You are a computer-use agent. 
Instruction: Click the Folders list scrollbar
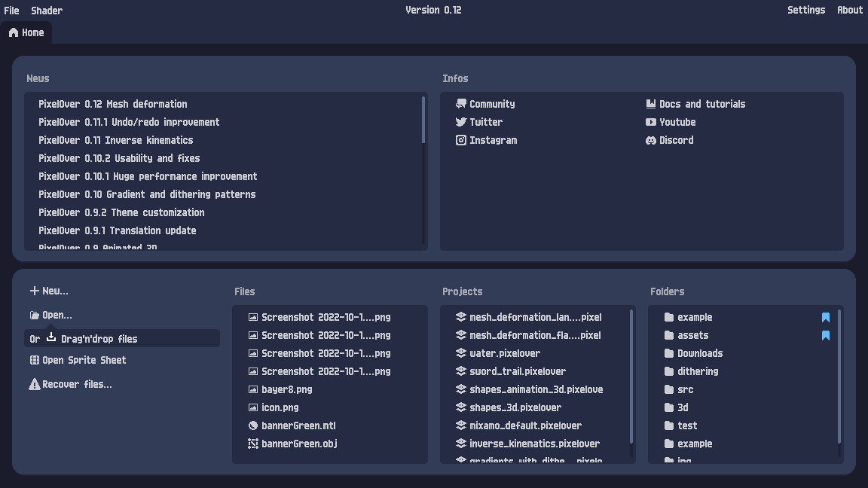pos(840,377)
